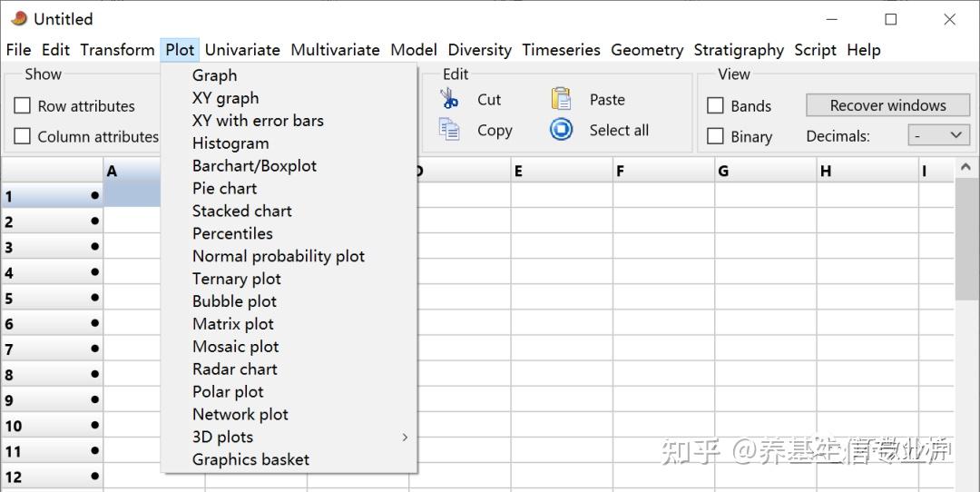
Task: Check the Bands view option
Action: click(x=716, y=106)
